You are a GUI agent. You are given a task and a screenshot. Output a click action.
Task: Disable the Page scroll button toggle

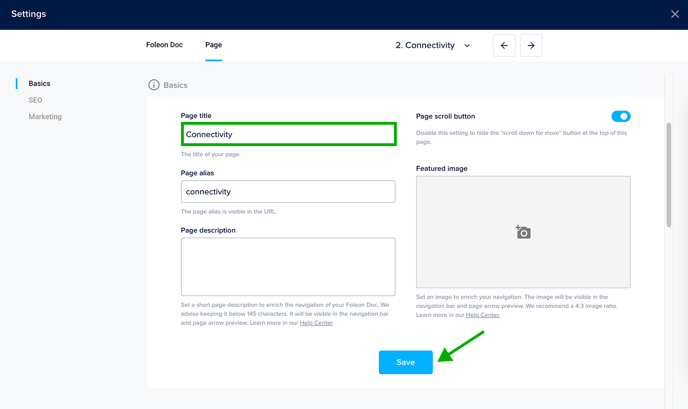click(x=620, y=116)
